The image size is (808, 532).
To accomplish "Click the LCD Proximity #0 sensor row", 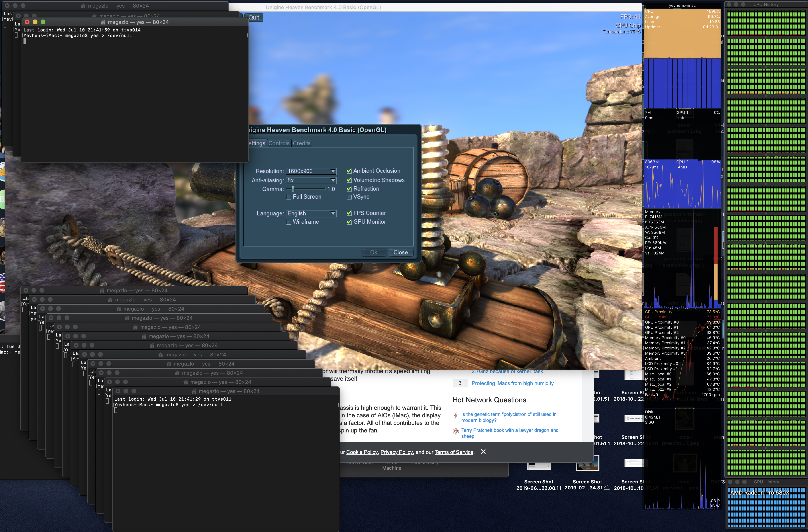I will [682, 363].
